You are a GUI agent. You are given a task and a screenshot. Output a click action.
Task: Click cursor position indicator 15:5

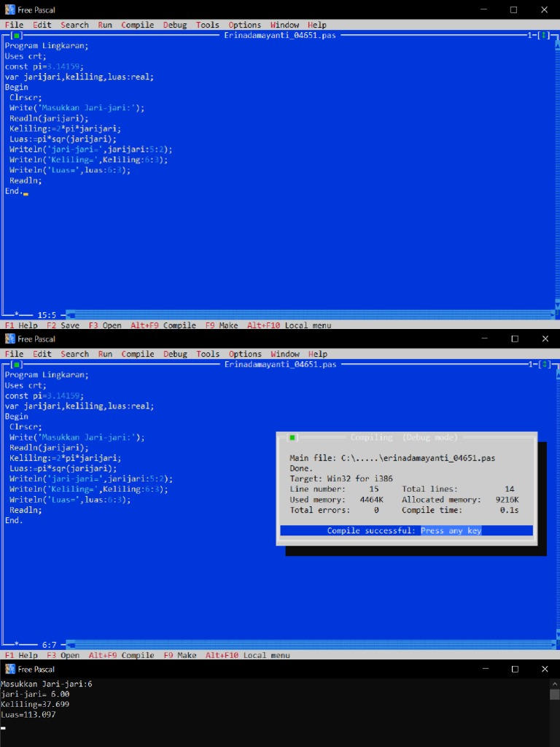[x=47, y=315]
